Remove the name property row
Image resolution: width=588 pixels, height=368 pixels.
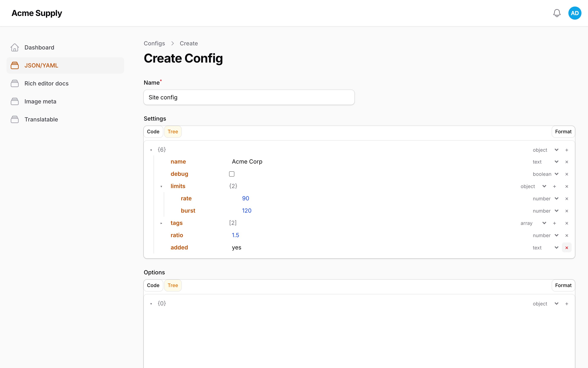[567, 162]
